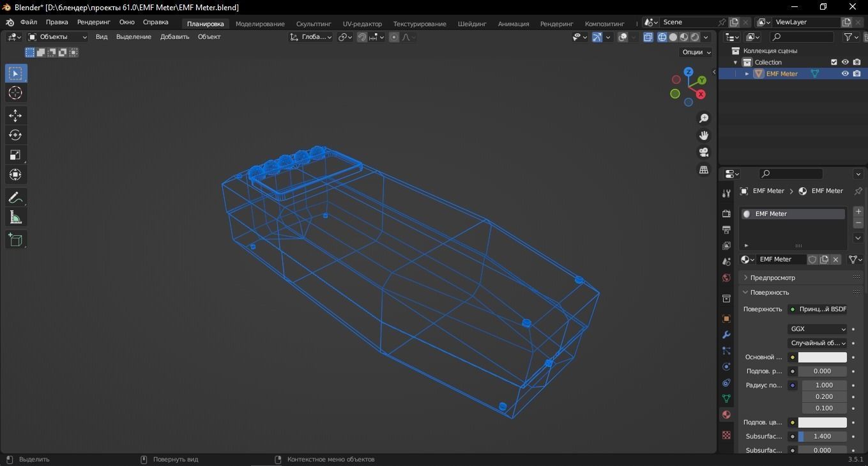Open the Output properties tab
868x466 pixels.
pyautogui.click(x=726, y=229)
